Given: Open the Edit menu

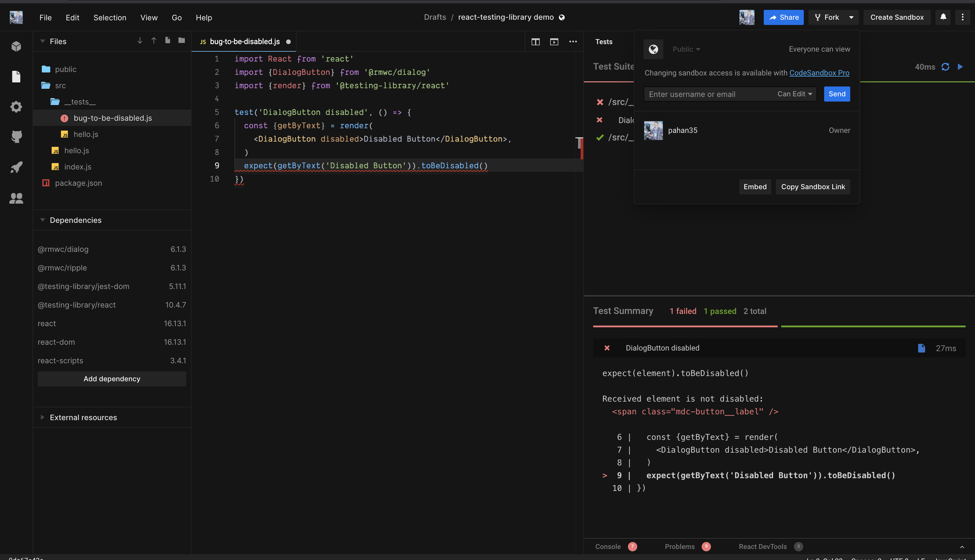Looking at the screenshot, I should pos(72,18).
